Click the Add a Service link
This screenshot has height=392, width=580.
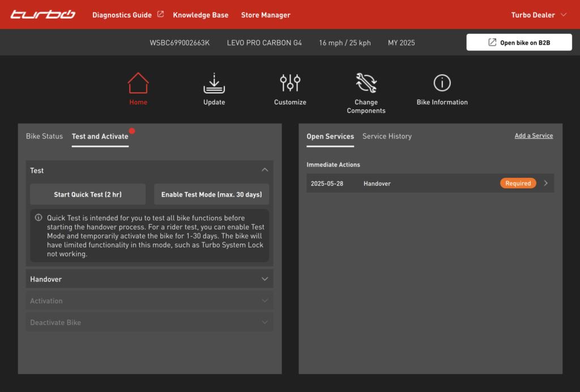tap(534, 136)
